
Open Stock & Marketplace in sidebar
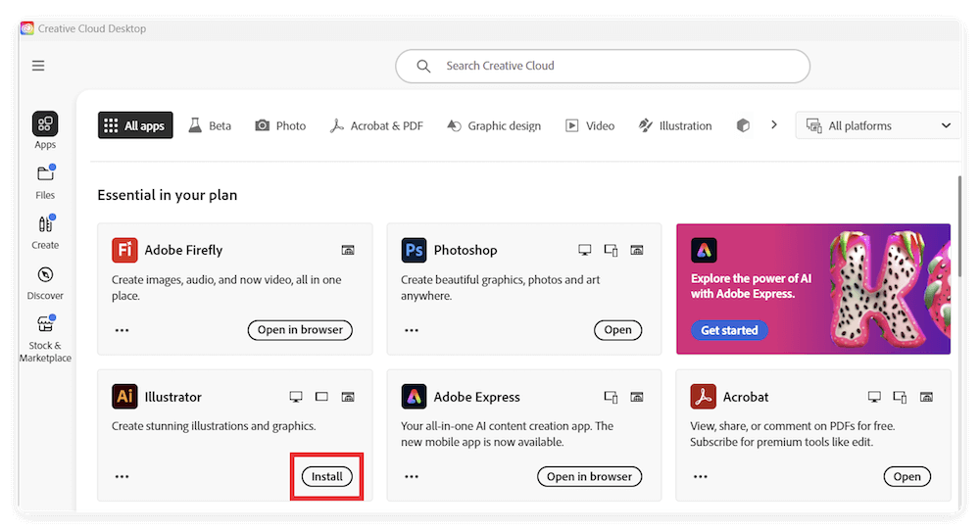coord(45,326)
